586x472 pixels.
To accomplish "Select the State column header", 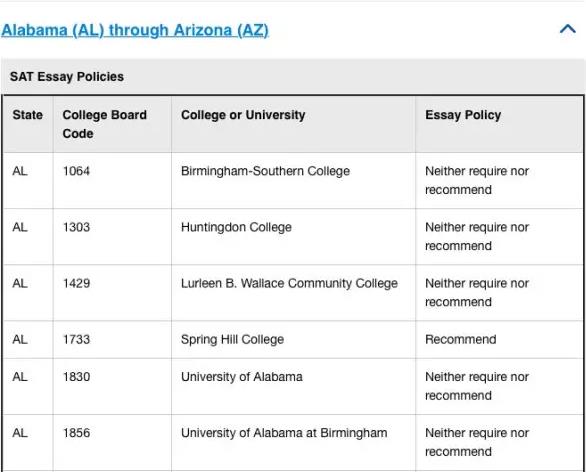I will pyautogui.click(x=28, y=124).
